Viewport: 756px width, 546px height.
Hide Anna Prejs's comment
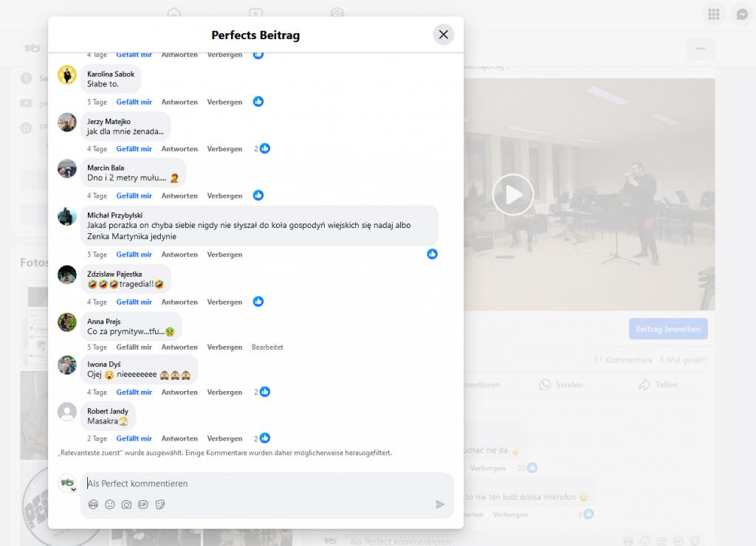(x=224, y=347)
